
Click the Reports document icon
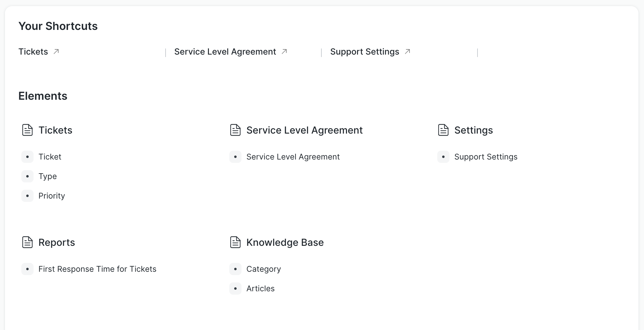[x=27, y=242]
